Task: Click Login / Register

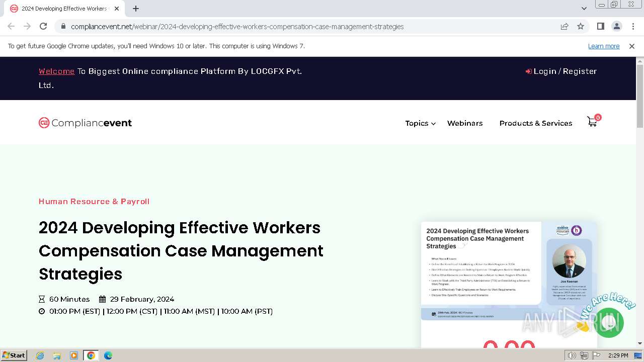Action: click(x=561, y=71)
